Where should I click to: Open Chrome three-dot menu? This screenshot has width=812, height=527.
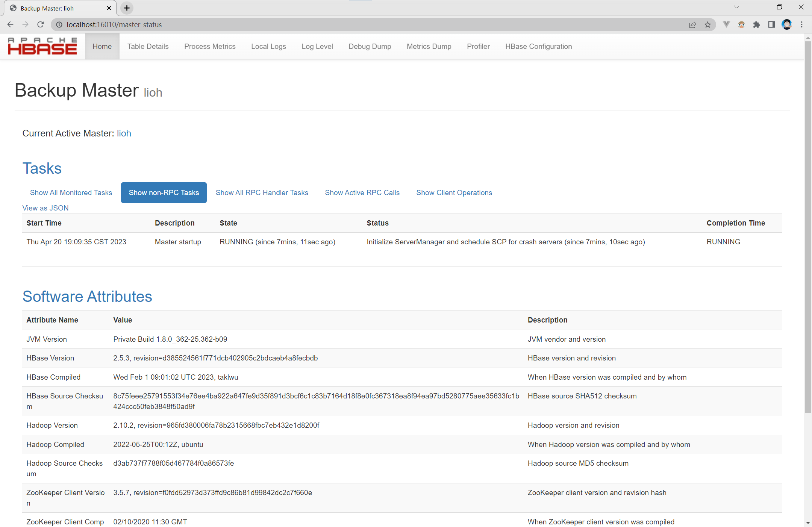pos(801,24)
